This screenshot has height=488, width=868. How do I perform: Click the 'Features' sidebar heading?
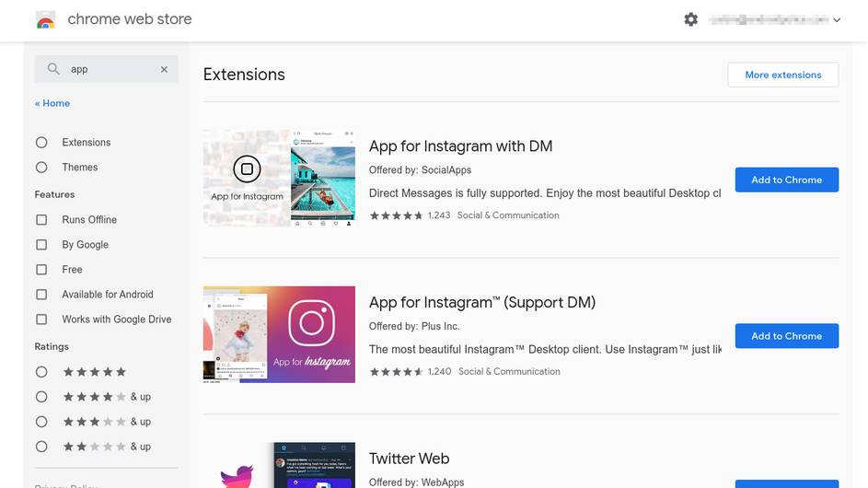click(x=54, y=194)
